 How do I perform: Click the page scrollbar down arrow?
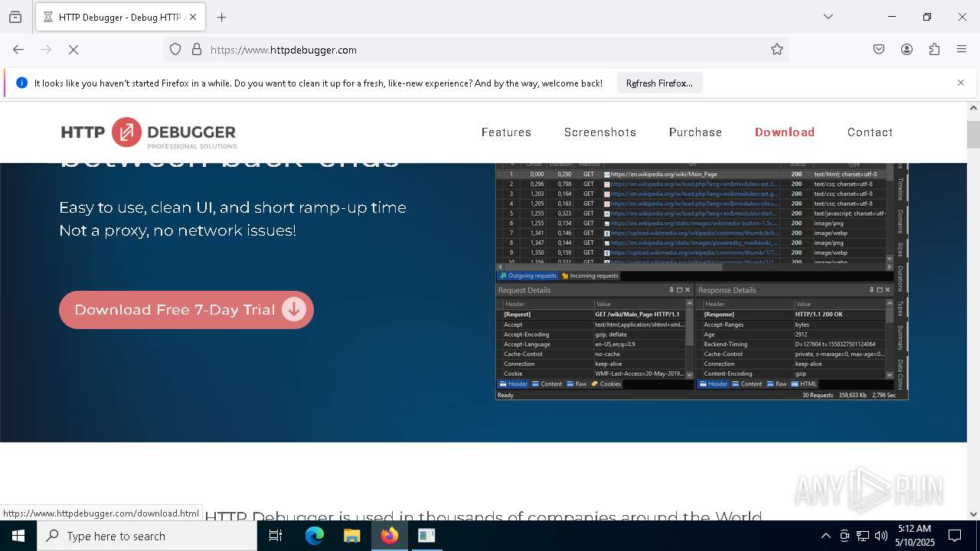[973, 514]
